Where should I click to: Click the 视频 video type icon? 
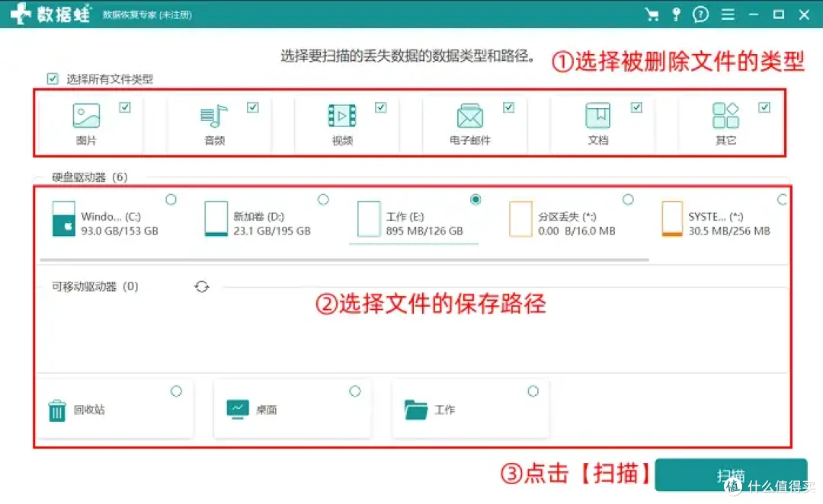(x=342, y=116)
